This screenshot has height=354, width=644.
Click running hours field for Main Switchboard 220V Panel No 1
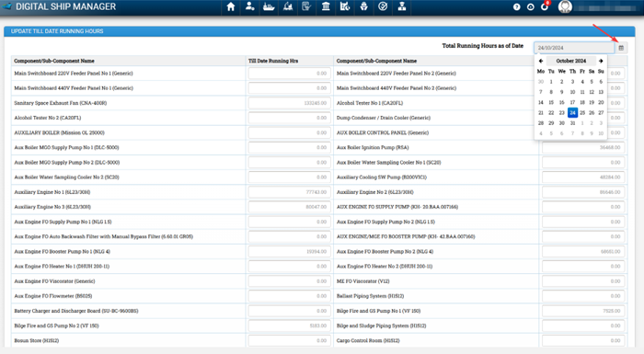click(290, 74)
